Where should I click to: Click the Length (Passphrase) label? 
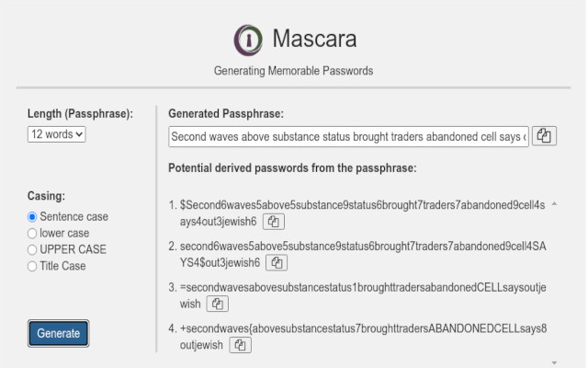81,114
